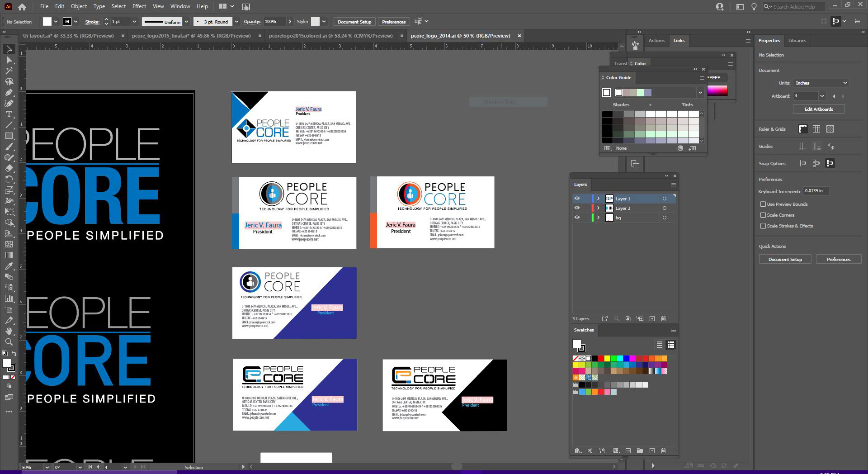Image resolution: width=868 pixels, height=474 pixels.
Task: Select the Lasso tool
Action: (9, 81)
